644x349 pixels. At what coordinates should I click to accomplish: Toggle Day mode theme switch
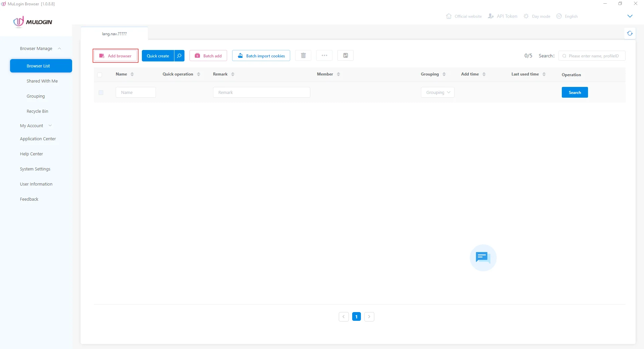tap(537, 16)
